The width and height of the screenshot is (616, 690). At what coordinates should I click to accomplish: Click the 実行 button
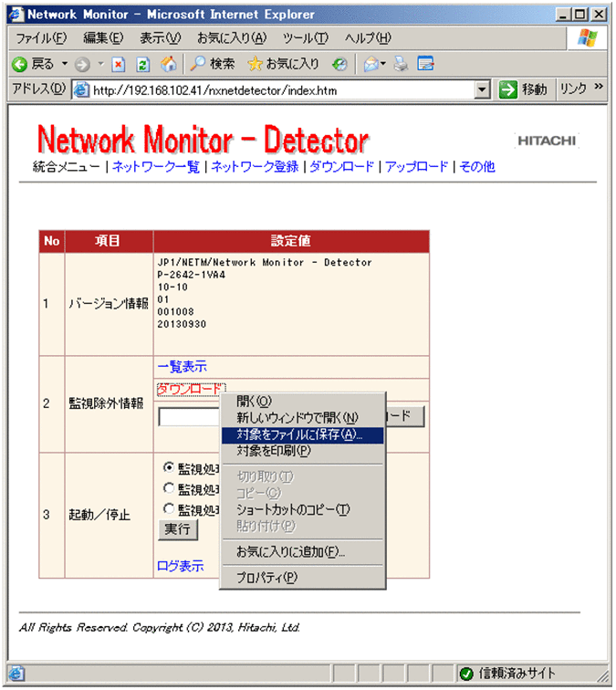[x=178, y=529]
